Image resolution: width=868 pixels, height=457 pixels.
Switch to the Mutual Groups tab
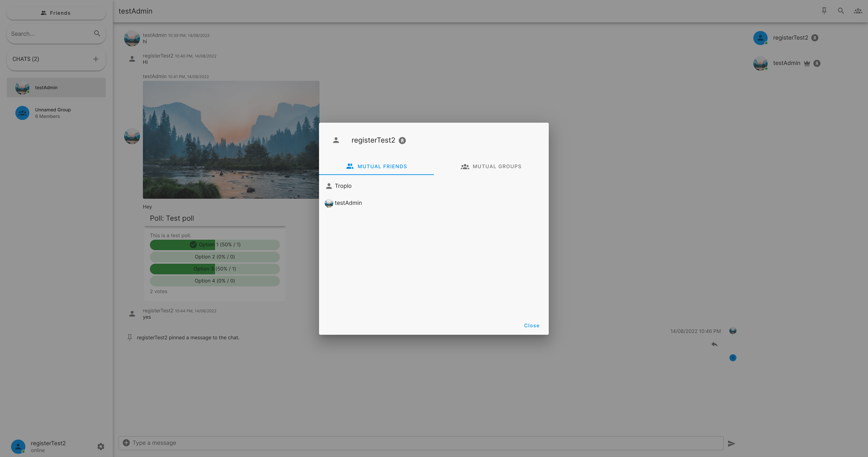[x=491, y=166]
